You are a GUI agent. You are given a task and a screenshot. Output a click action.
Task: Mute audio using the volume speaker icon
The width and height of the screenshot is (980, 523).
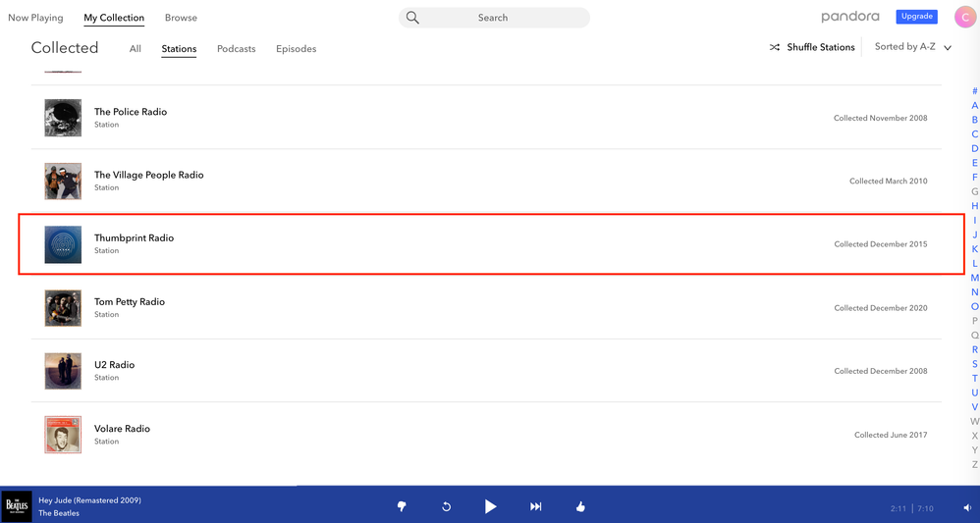point(967,508)
